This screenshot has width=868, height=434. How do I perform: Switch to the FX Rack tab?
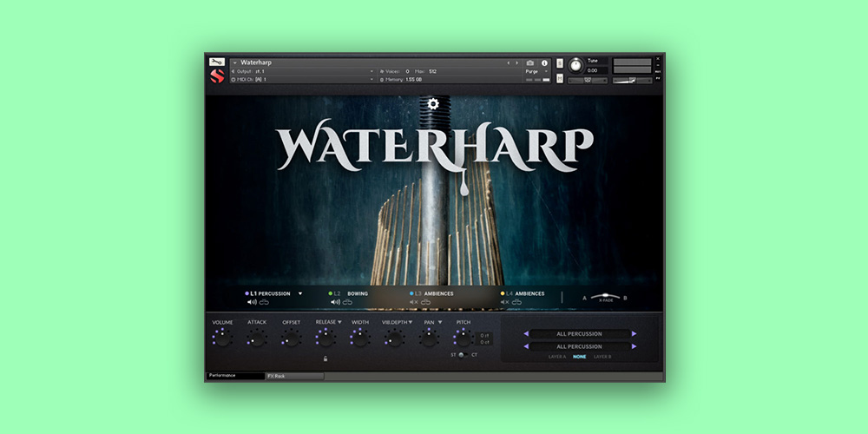295,376
